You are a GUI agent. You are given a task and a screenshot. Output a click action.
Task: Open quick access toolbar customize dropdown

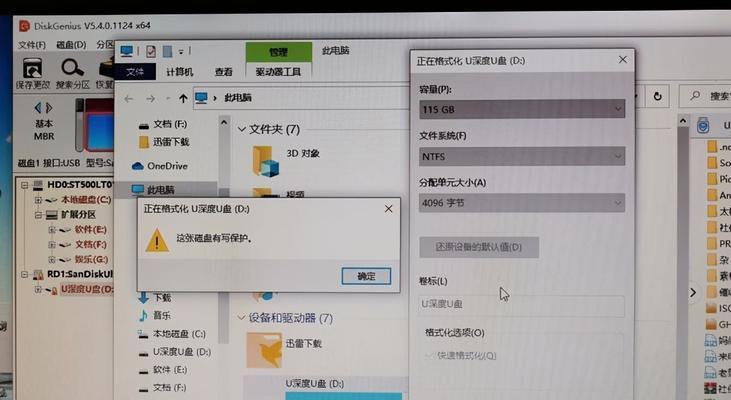(x=180, y=51)
